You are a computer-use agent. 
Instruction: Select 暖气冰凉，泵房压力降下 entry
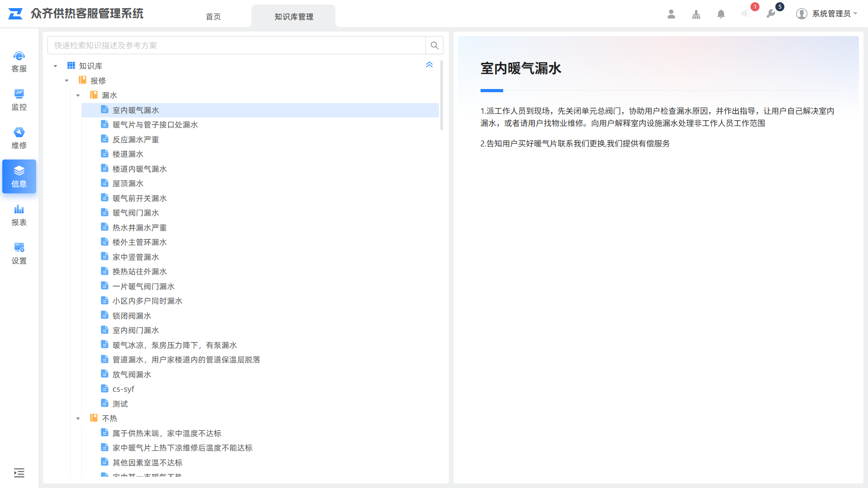tap(175, 345)
